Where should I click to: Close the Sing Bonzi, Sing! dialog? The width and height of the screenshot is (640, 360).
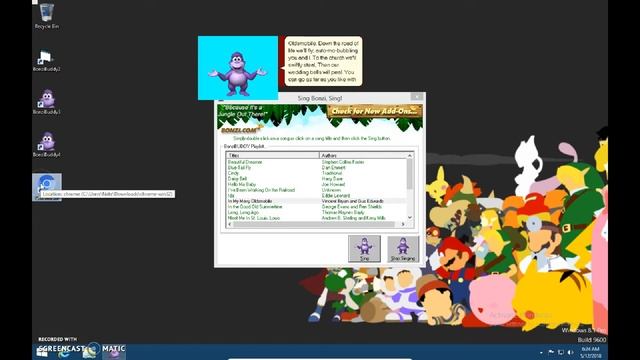pos(417,97)
